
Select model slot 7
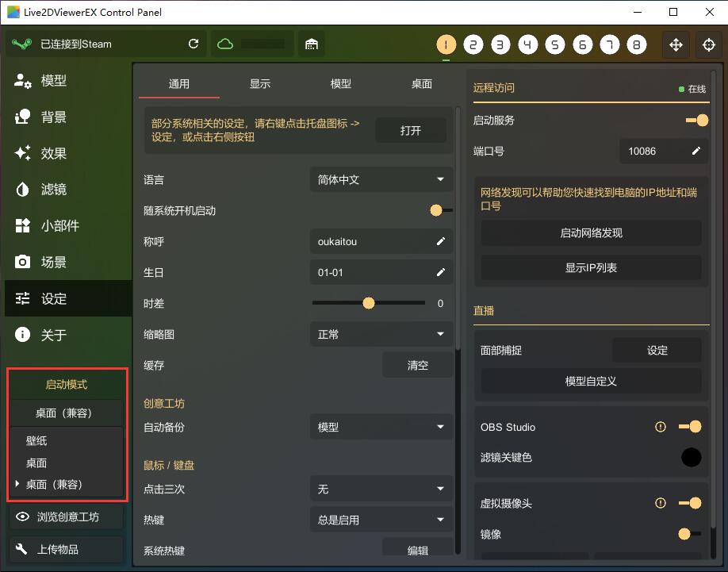tap(610, 44)
